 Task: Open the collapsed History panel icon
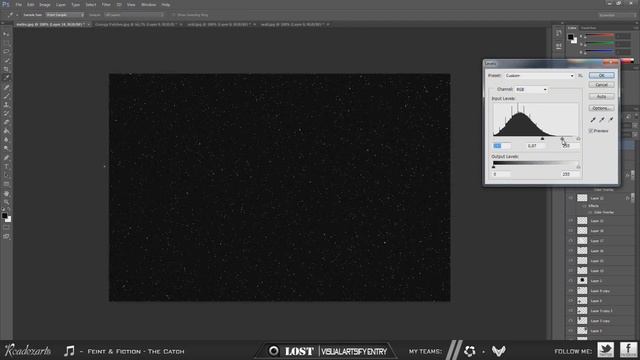click(x=558, y=33)
